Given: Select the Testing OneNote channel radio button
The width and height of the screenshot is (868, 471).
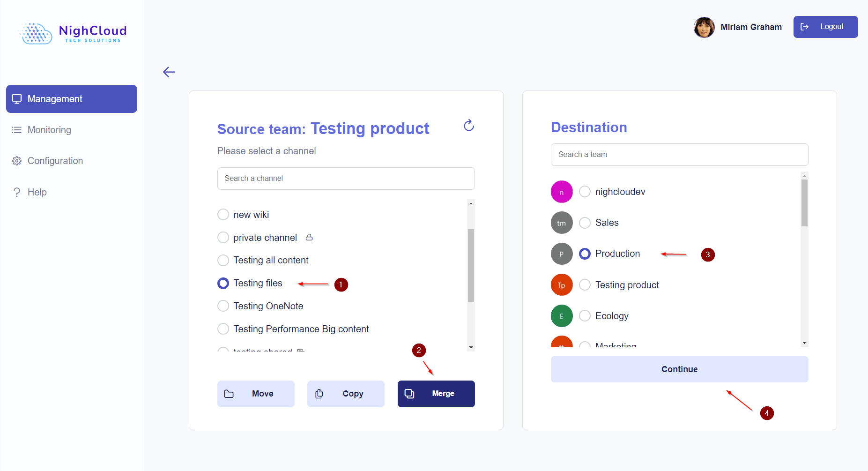Looking at the screenshot, I should 223,306.
